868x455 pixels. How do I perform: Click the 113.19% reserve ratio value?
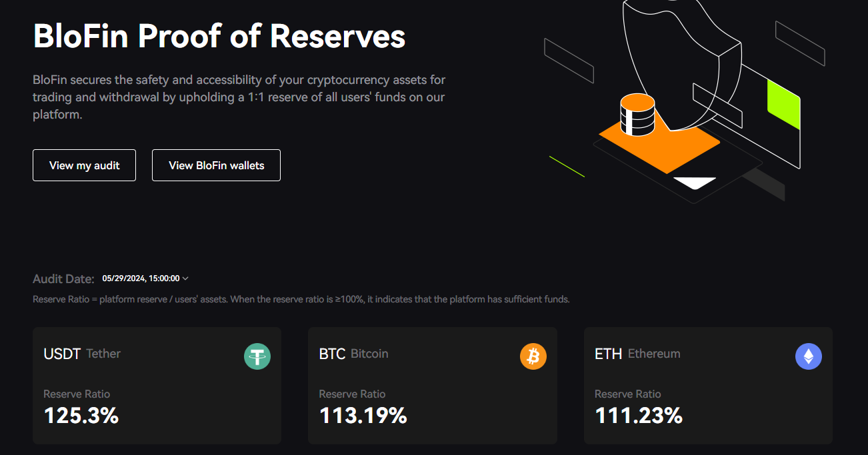click(x=363, y=416)
